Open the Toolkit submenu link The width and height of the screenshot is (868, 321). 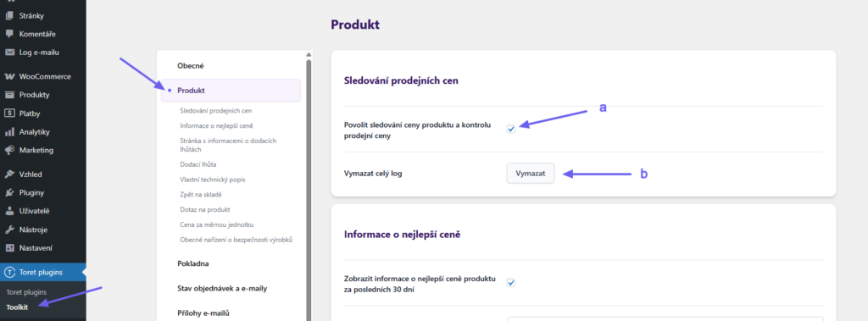pyautogui.click(x=17, y=307)
